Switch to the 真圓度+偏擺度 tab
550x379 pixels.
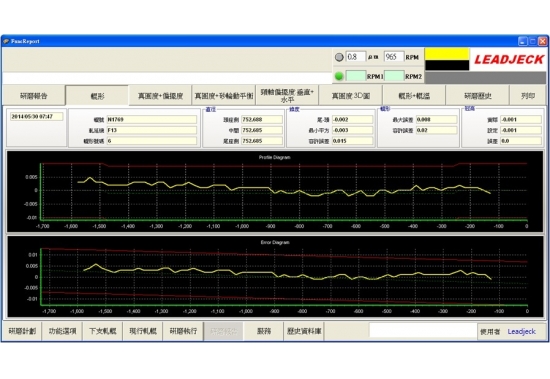(160, 95)
